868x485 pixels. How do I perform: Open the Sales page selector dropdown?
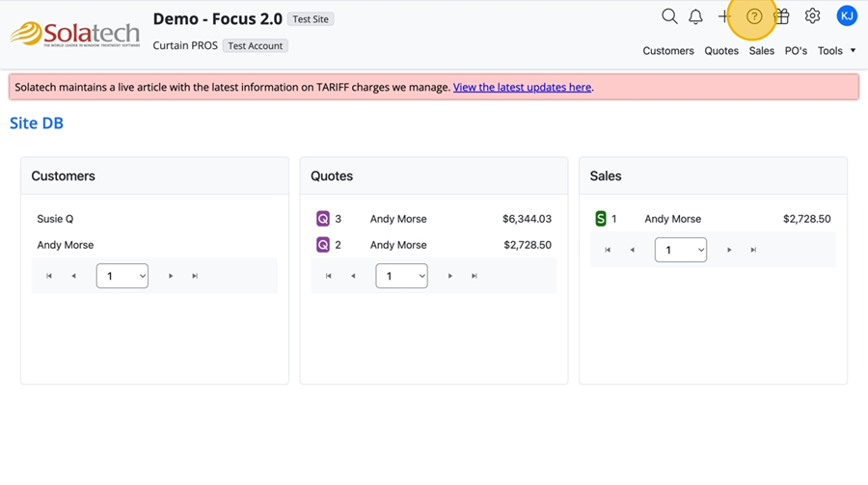681,250
